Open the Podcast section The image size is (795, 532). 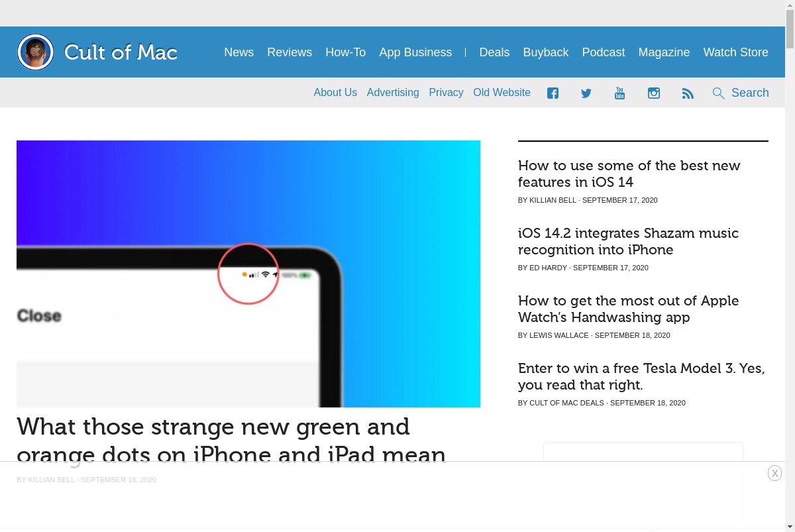click(604, 52)
